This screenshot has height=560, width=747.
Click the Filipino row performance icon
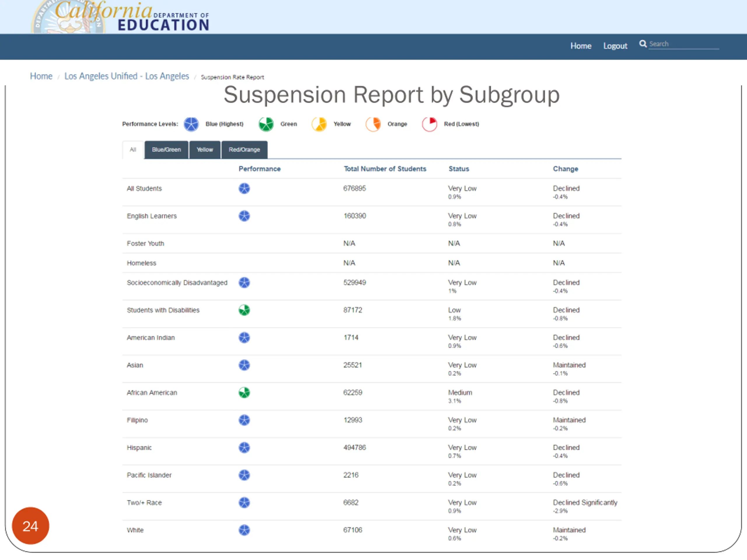click(x=244, y=420)
